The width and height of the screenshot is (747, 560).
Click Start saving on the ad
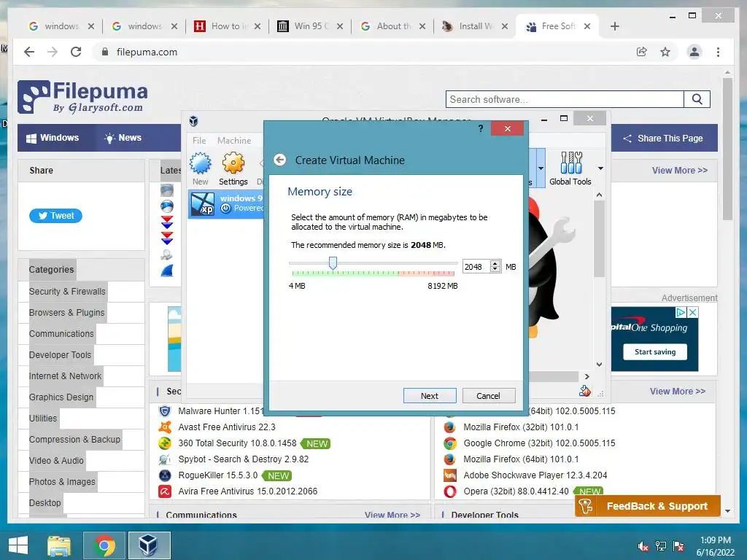[x=655, y=352]
